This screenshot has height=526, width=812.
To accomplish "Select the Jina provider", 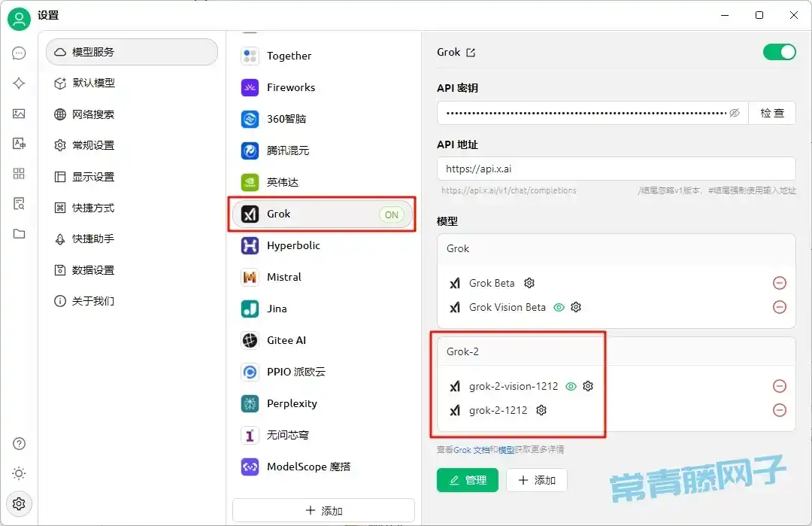I will [323, 309].
